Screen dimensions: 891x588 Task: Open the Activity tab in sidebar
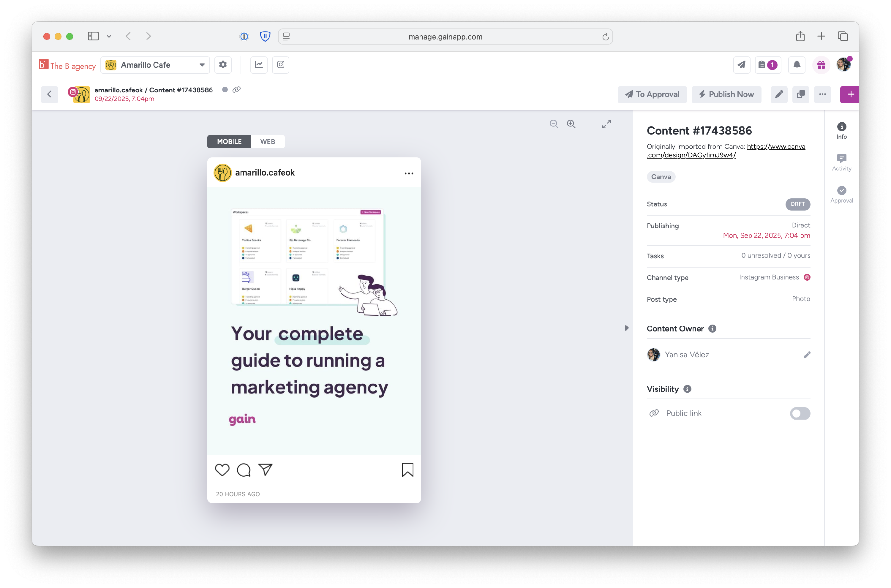coord(841,162)
